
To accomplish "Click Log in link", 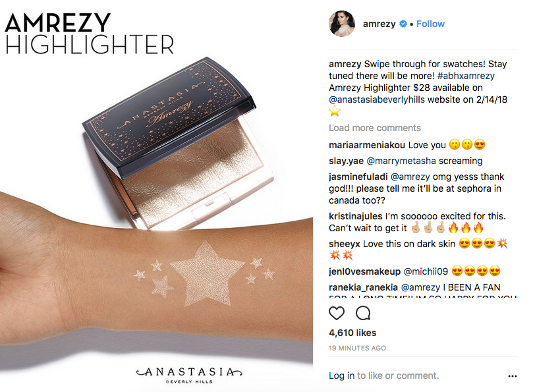I will tap(341, 376).
